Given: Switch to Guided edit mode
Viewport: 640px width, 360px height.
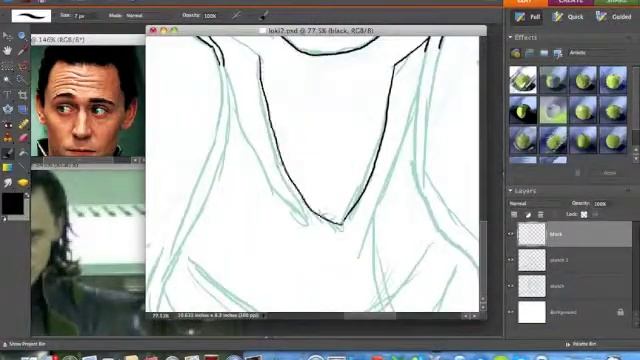Looking at the screenshot, I should pos(614,17).
